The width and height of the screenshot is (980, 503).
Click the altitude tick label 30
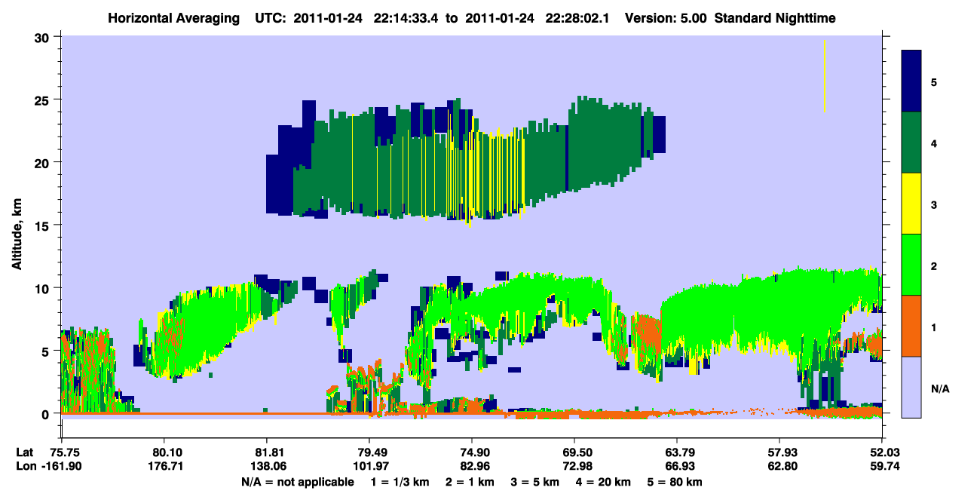43,37
